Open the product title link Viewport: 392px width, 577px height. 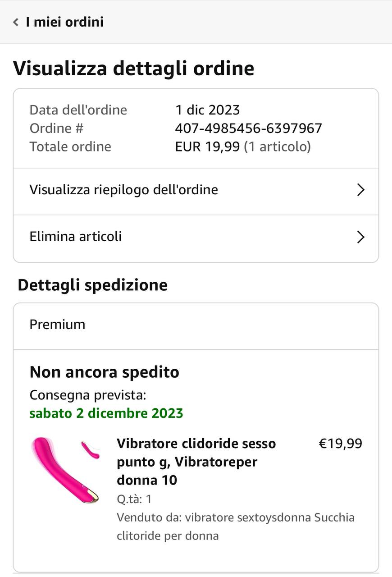196,462
